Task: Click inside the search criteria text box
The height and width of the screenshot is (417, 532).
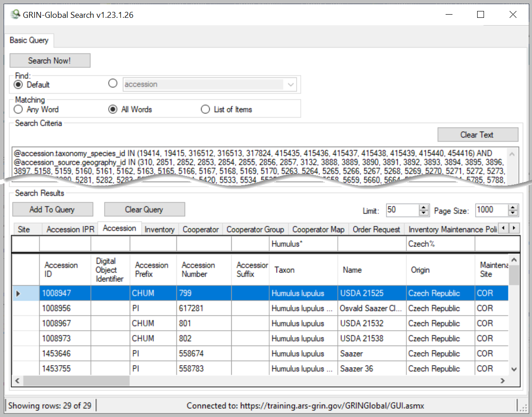Action: coord(260,166)
